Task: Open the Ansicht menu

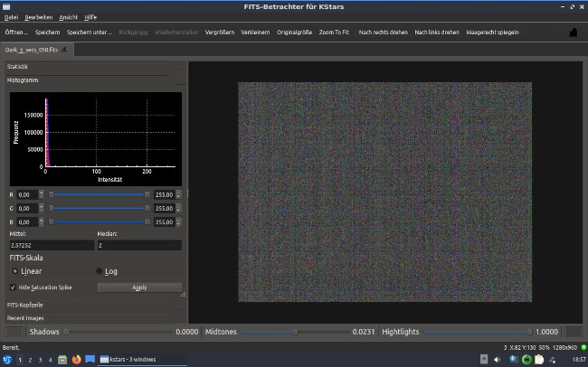Action: (69, 17)
